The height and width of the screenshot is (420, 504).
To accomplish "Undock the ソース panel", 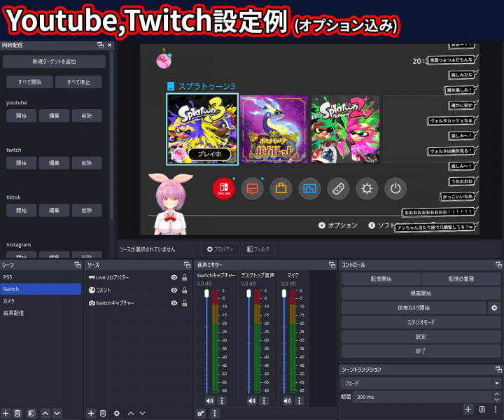I will tap(188, 265).
